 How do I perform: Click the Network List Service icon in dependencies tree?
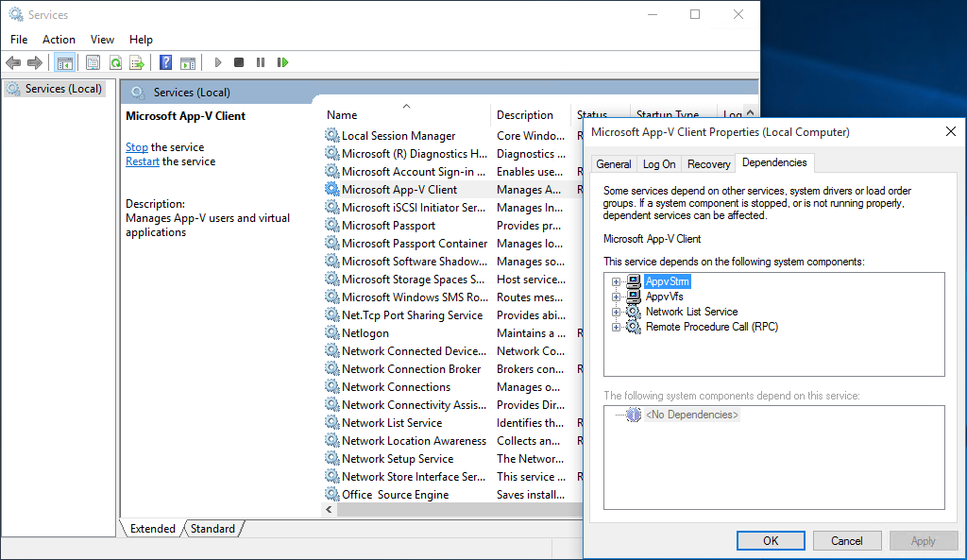tap(634, 312)
